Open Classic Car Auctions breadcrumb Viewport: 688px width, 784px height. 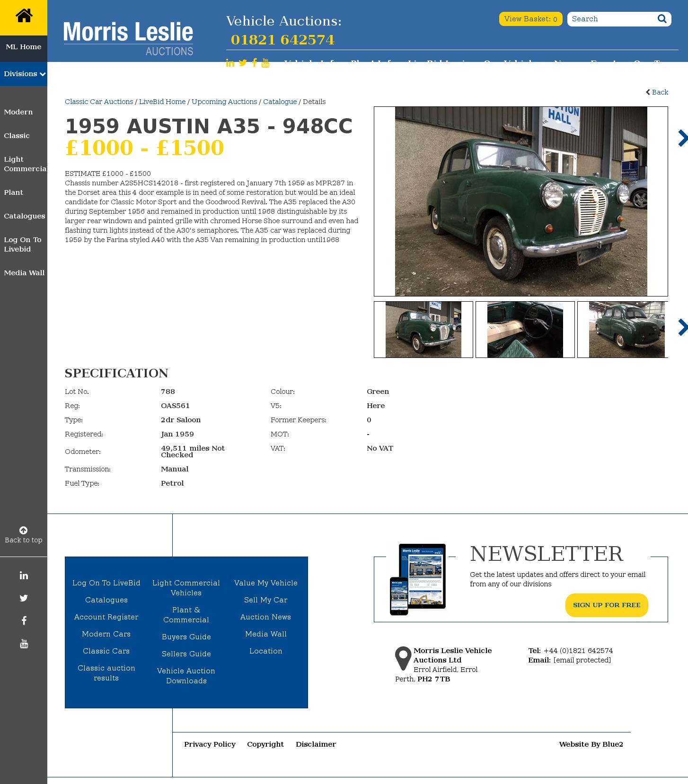pos(99,102)
